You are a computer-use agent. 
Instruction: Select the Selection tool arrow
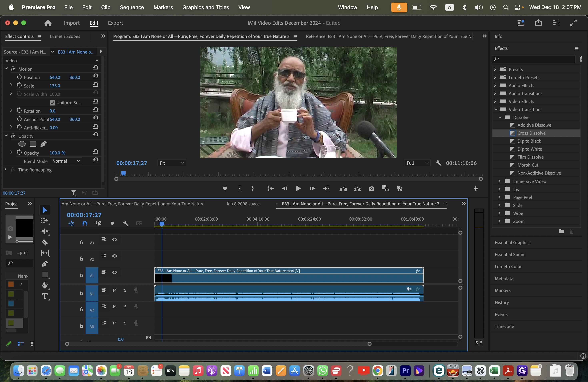(45, 210)
